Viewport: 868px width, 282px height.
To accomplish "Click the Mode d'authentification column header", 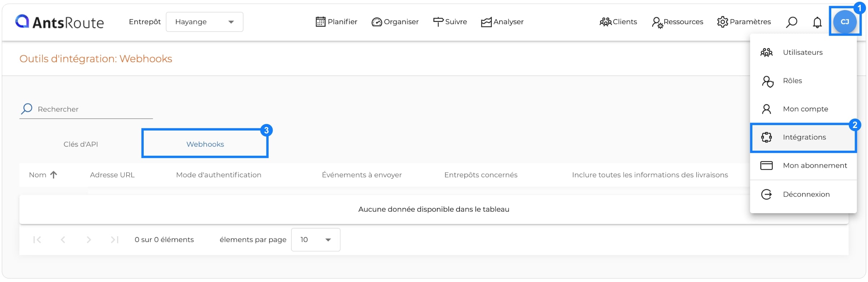I will (219, 175).
